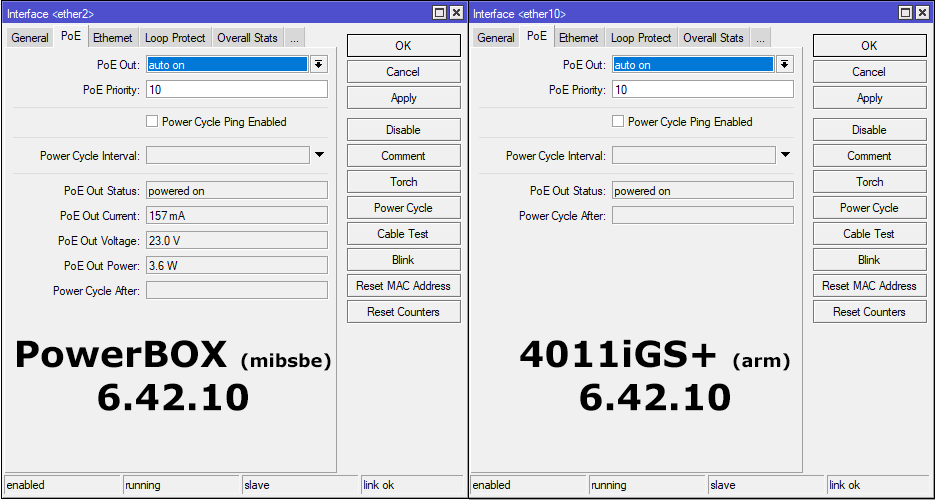Open Loop Protect tab in ether10 window

[641, 38]
